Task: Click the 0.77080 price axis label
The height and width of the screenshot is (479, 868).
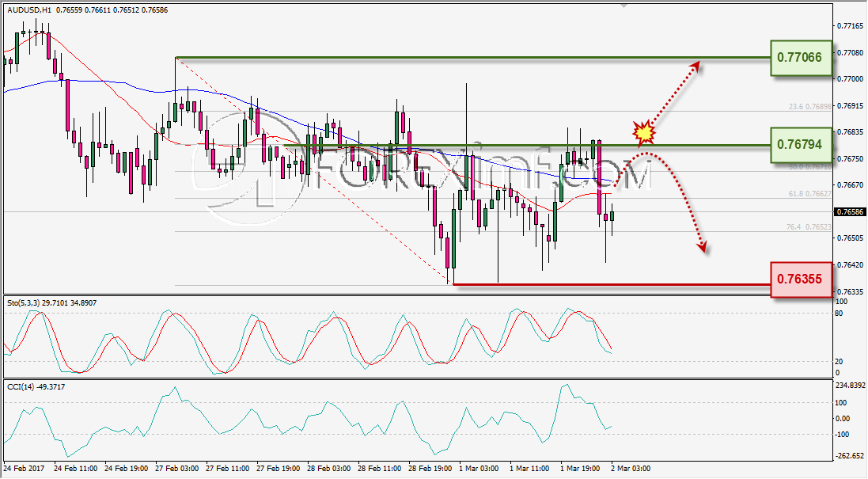Action: [x=850, y=52]
